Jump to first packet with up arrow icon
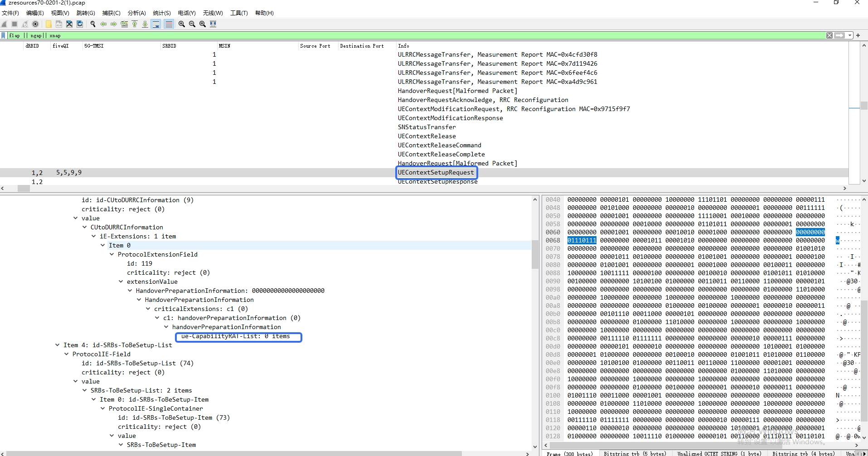Viewport: 868px width, 456px height. tap(135, 24)
